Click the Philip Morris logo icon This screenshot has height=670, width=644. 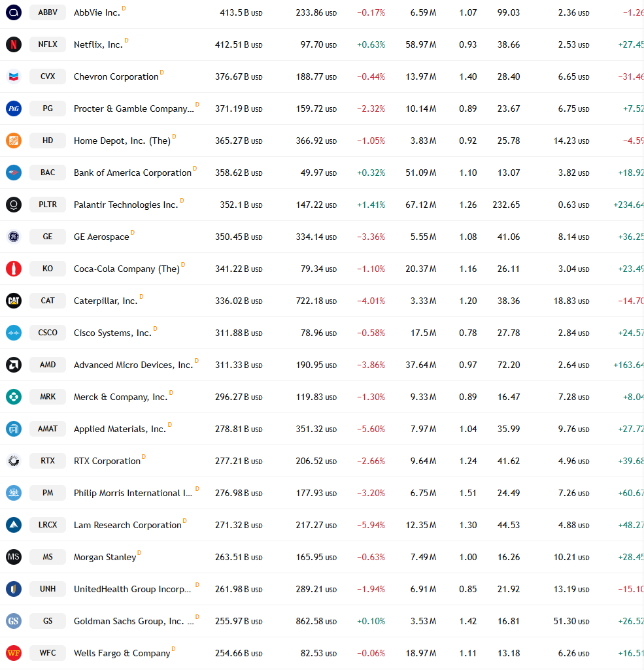14,493
